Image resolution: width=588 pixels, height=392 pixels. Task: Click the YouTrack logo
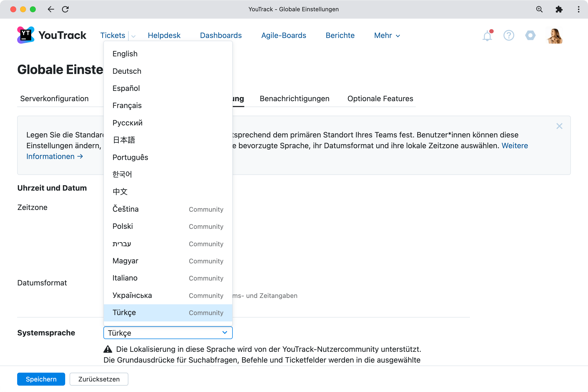[52, 35]
